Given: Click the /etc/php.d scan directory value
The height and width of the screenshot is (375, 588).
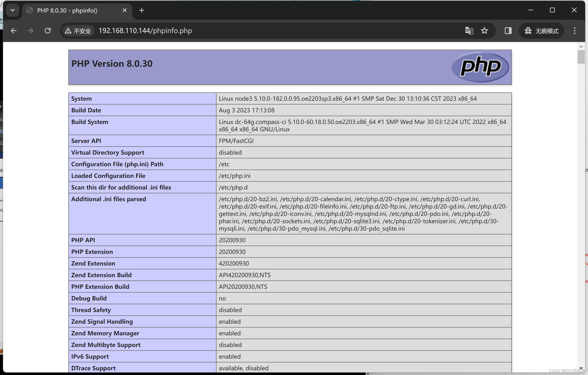Looking at the screenshot, I should (233, 188).
